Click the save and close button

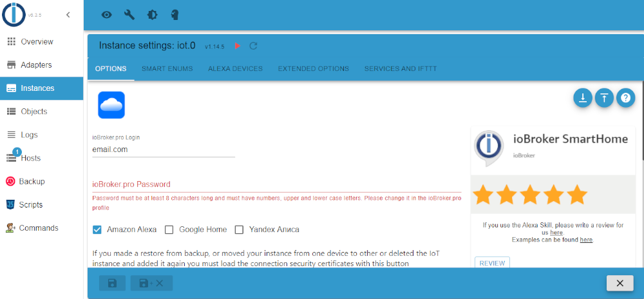151,283
